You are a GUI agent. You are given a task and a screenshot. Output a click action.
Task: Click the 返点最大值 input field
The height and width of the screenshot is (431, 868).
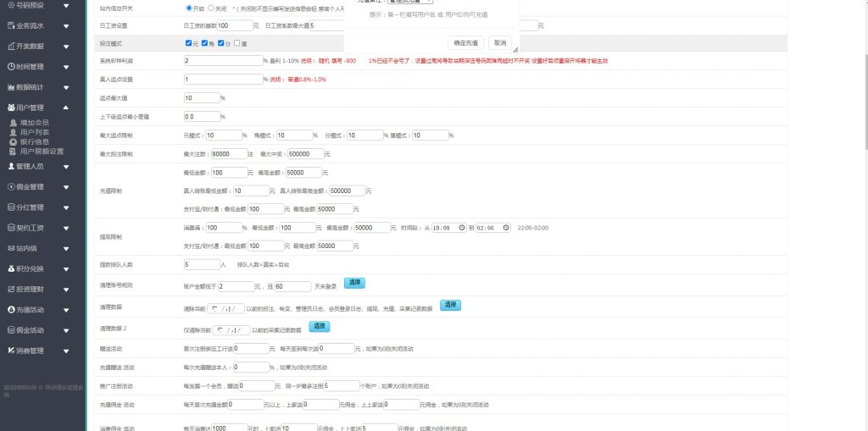pyautogui.click(x=202, y=98)
